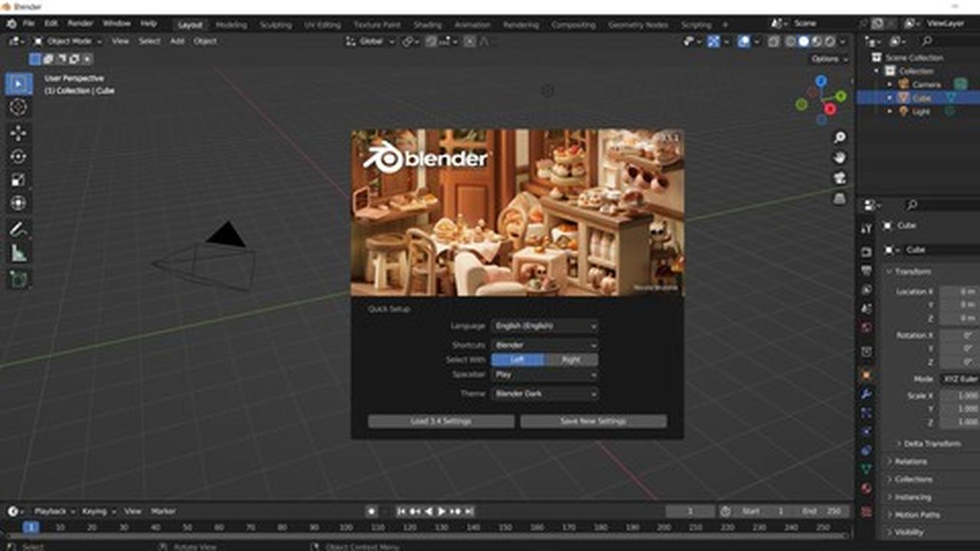Select the Measure tool
Screen dimensions: 980x551
17,253
